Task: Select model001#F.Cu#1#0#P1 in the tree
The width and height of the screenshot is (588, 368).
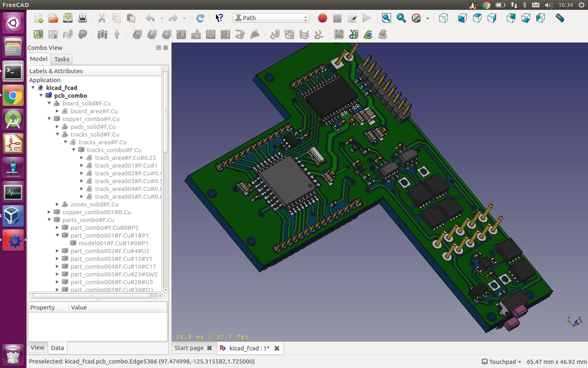Action: pyautogui.click(x=114, y=243)
